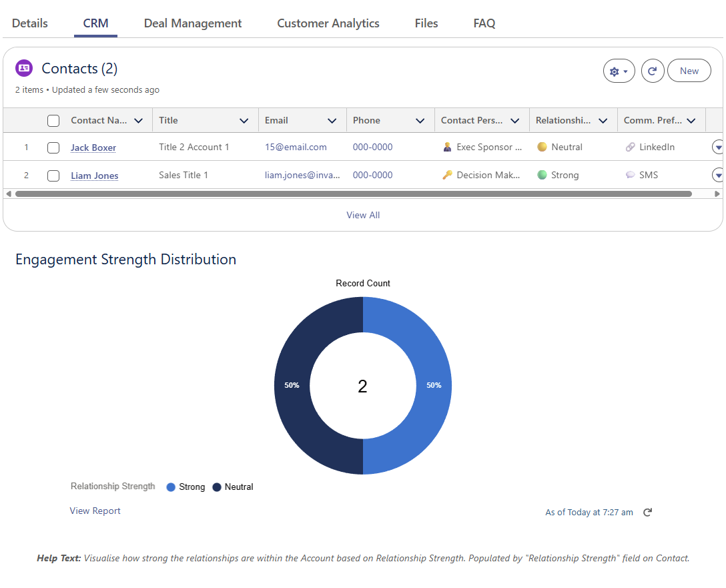Toggle the select-all contacts checkbox

click(53, 121)
